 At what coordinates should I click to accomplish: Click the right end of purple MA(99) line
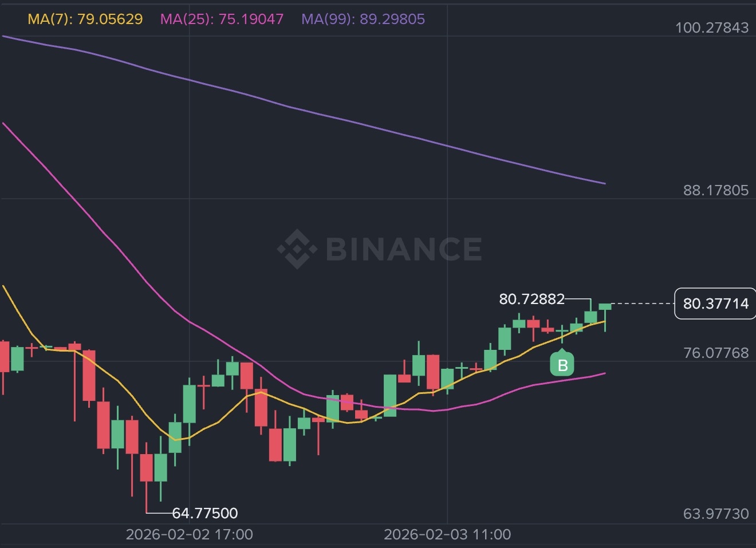click(x=603, y=183)
